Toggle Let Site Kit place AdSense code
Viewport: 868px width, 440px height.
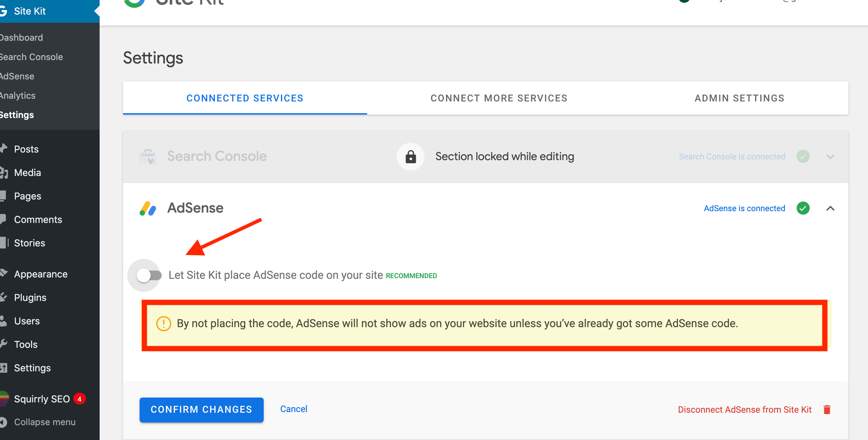pyautogui.click(x=149, y=275)
